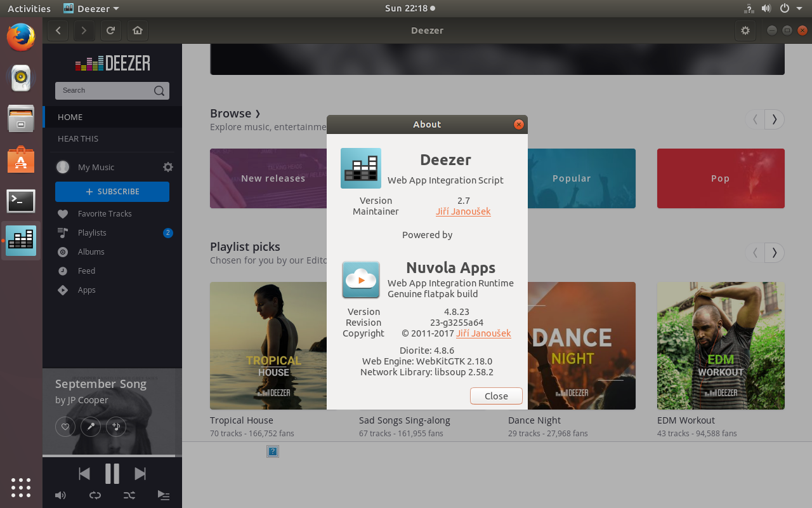Click Close button in About dialog

click(496, 396)
